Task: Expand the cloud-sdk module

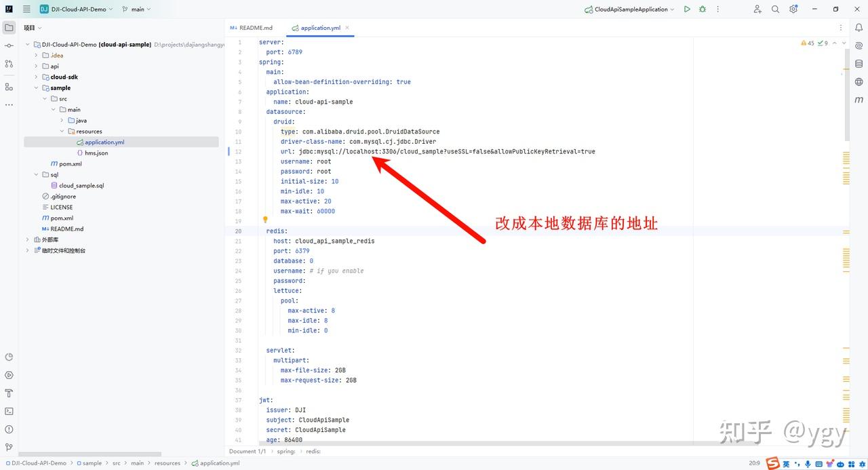Action: point(37,77)
